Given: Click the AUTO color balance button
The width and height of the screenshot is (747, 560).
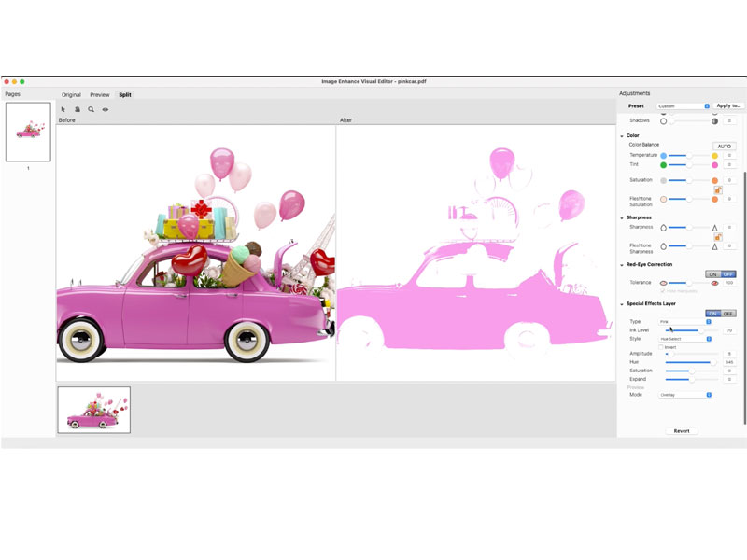Looking at the screenshot, I should (x=724, y=146).
